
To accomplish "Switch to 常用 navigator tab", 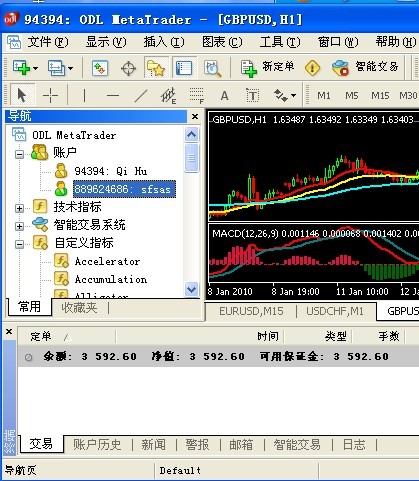I will [x=30, y=307].
